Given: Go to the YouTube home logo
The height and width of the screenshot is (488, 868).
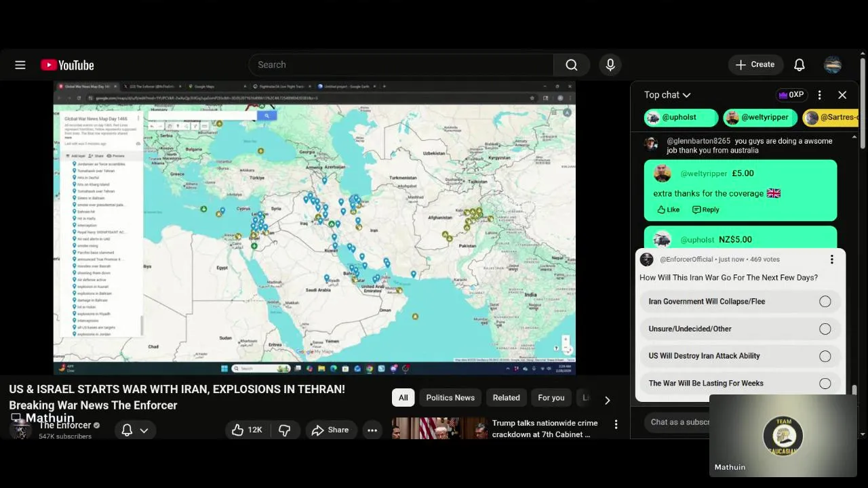Looking at the screenshot, I should [67, 65].
